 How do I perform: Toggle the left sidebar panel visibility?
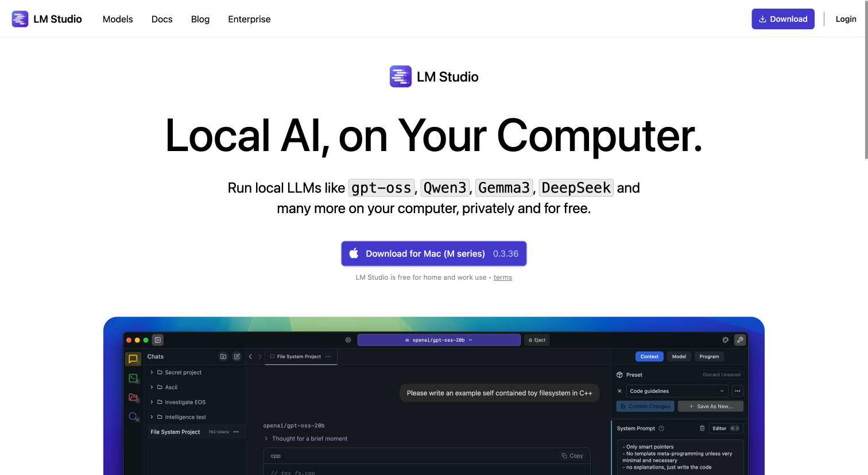click(x=158, y=339)
